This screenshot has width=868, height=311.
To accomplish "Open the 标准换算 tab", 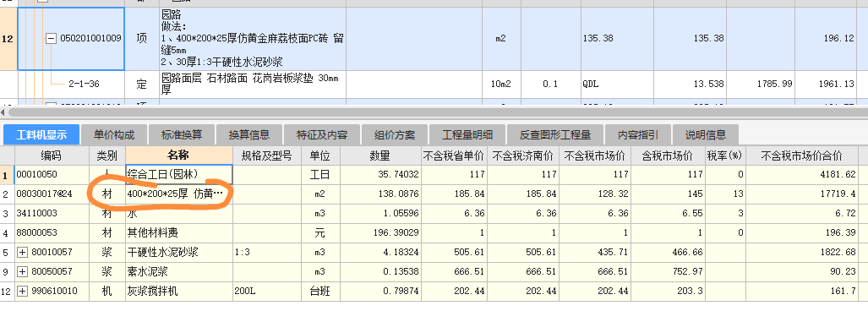I will [x=182, y=134].
